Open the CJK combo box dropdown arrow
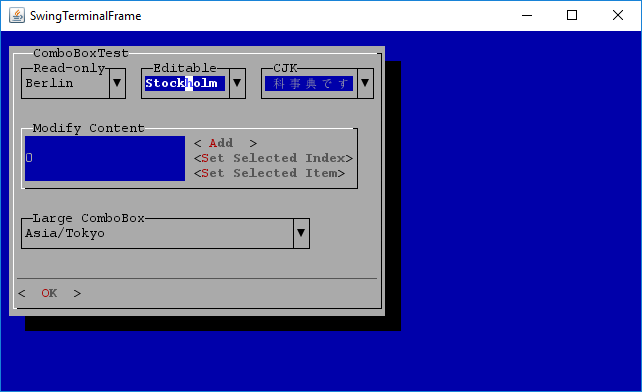This screenshot has height=392, width=642. click(365, 83)
